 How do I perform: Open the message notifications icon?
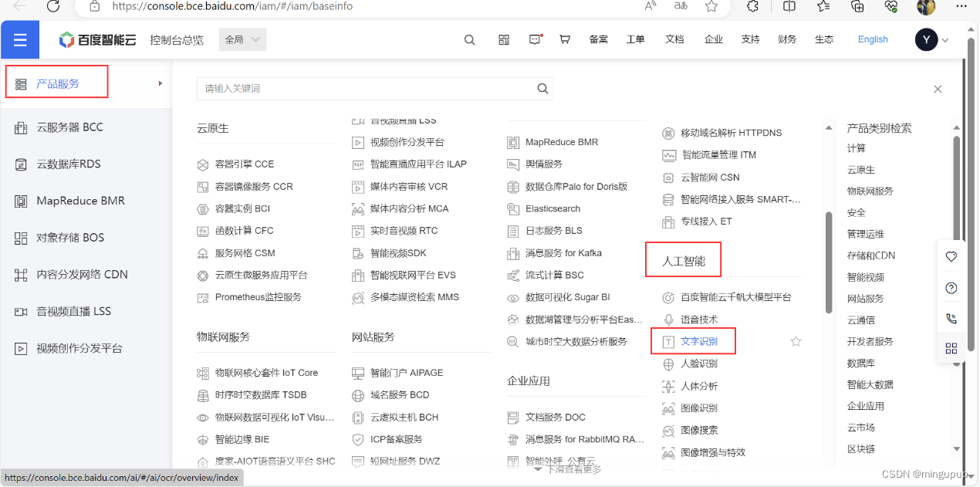point(536,40)
